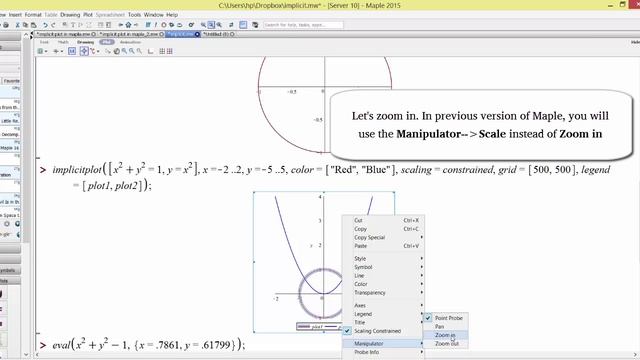Viewport: 640px width, 360px height.
Task: Select Paste in the context menu
Action: (383, 246)
